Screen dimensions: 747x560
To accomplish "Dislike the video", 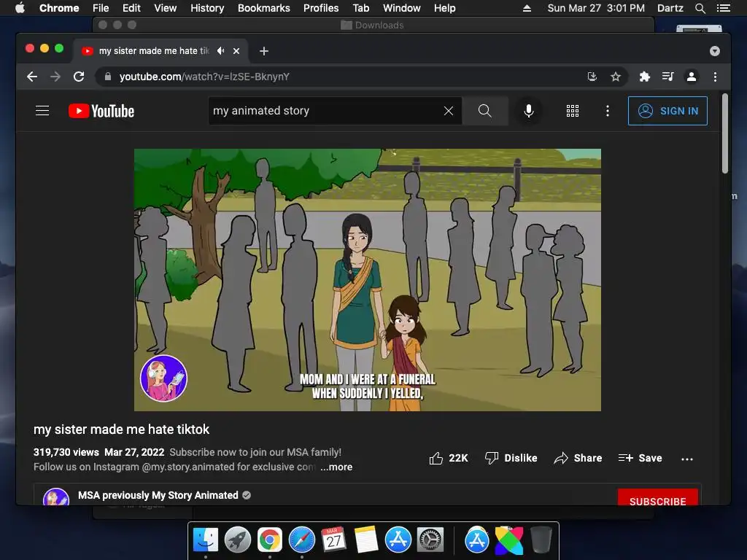I will coord(511,458).
